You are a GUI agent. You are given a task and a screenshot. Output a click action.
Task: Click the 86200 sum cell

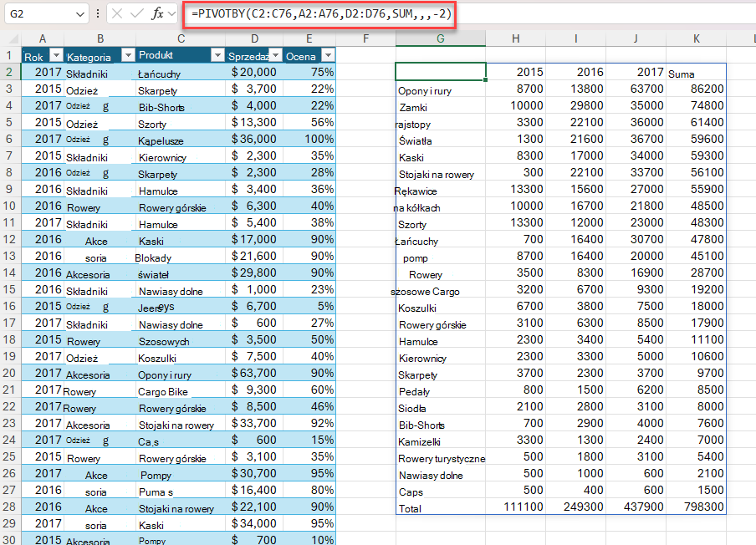707,89
